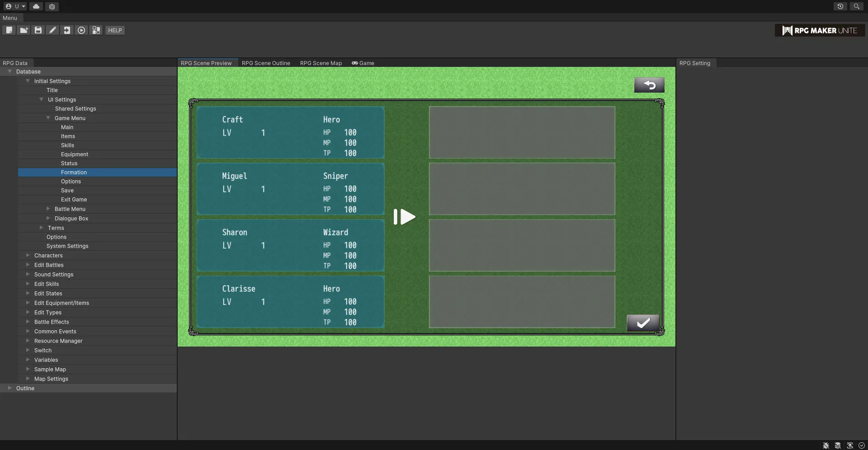Click the floppy disk save icon
Viewport: 868px width, 450px height.
pyautogui.click(x=38, y=30)
